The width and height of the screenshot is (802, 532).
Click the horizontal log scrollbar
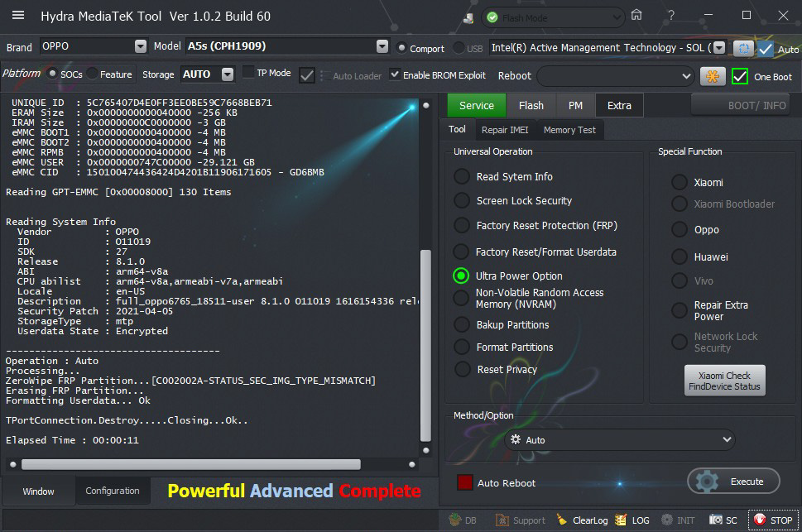point(190,464)
